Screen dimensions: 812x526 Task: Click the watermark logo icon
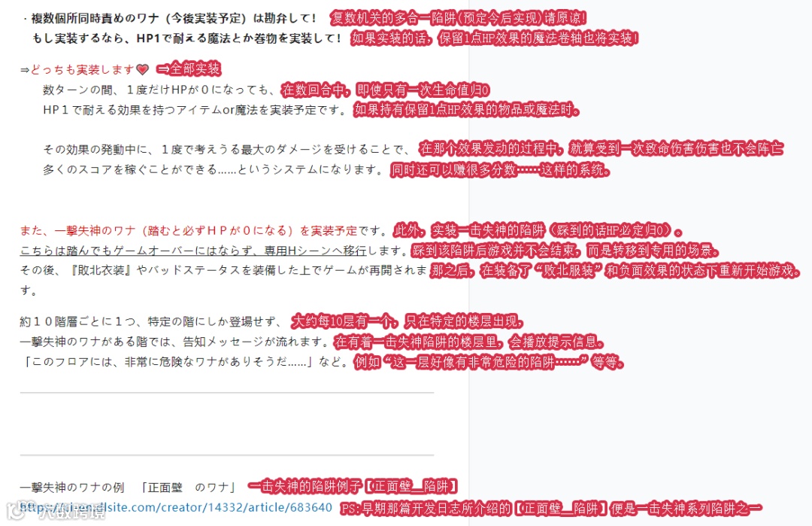pos(17,512)
